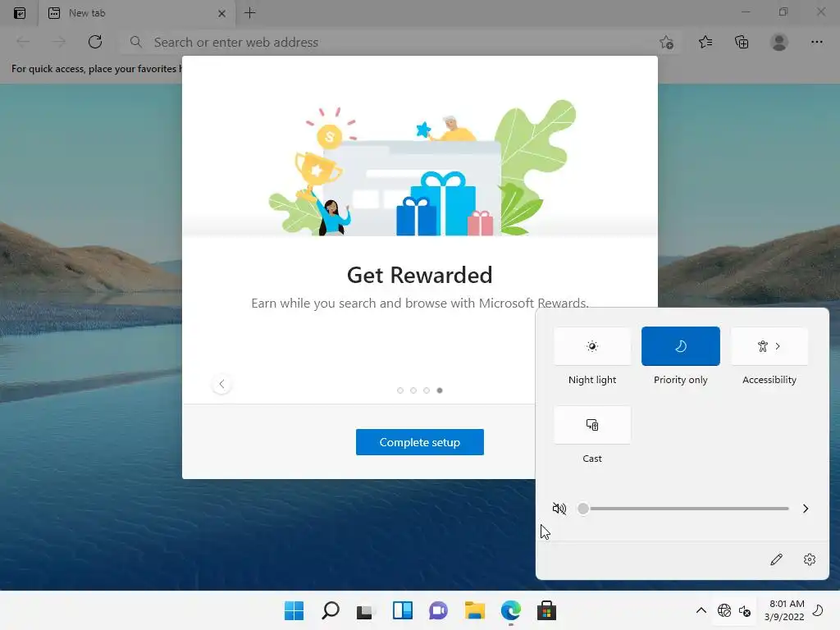Open all settings gear icon
Screen dimensions: 840x630
pyautogui.click(x=810, y=559)
